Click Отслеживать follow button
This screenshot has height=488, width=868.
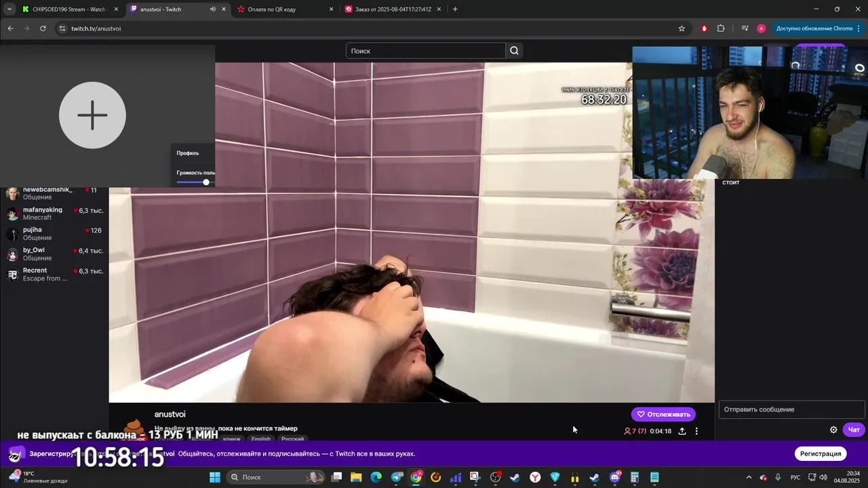[663, 414]
